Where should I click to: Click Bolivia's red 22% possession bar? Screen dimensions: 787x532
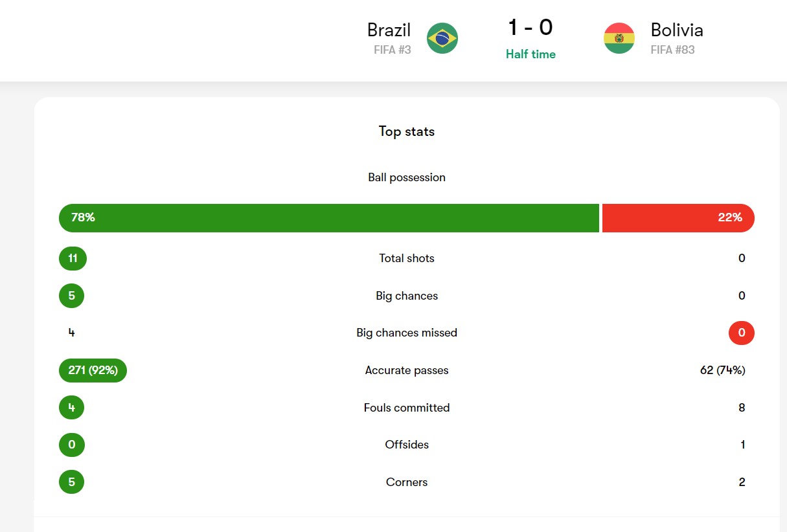[x=678, y=218]
